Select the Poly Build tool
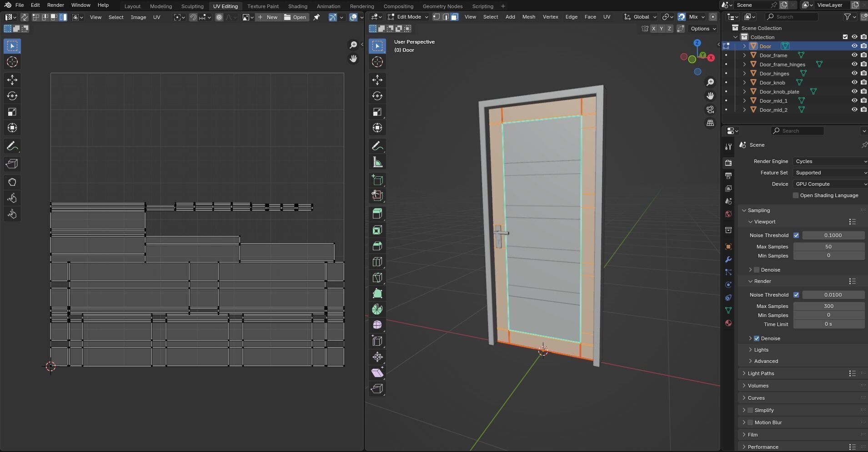Image resolution: width=868 pixels, height=452 pixels. [x=377, y=293]
